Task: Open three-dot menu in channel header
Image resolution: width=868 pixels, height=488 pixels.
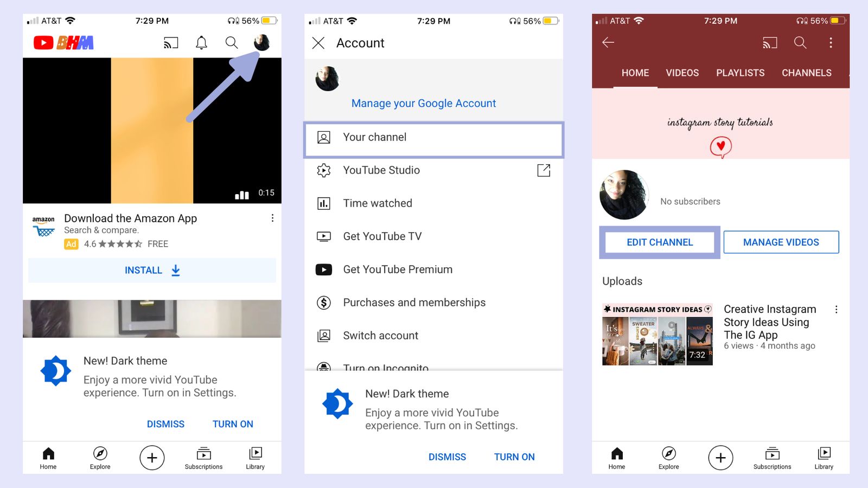Action: (831, 42)
